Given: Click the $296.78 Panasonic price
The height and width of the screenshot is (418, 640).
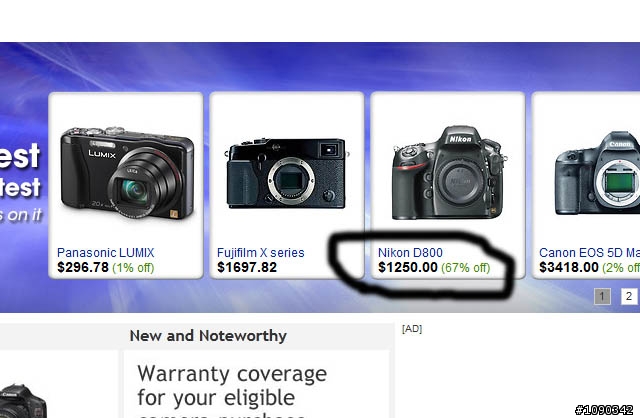Looking at the screenshot, I should tap(83, 267).
